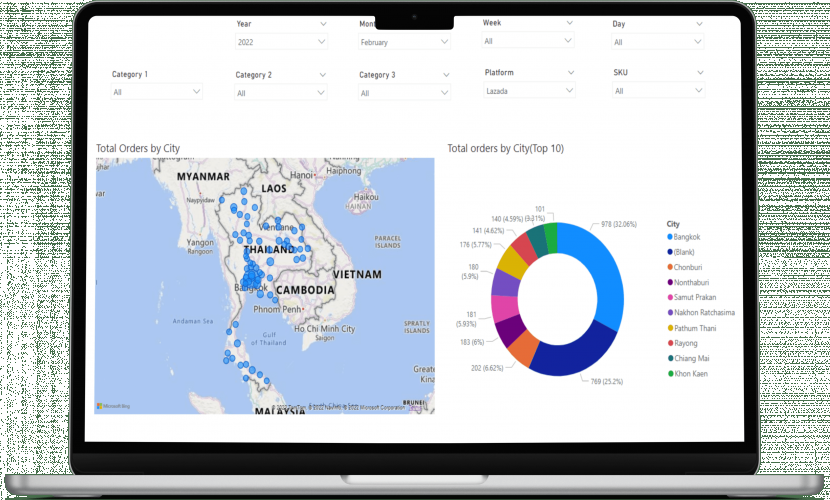Image resolution: width=830 pixels, height=500 pixels.
Task: Collapse the Category 2 slicer header chevron
Action: tap(322, 75)
